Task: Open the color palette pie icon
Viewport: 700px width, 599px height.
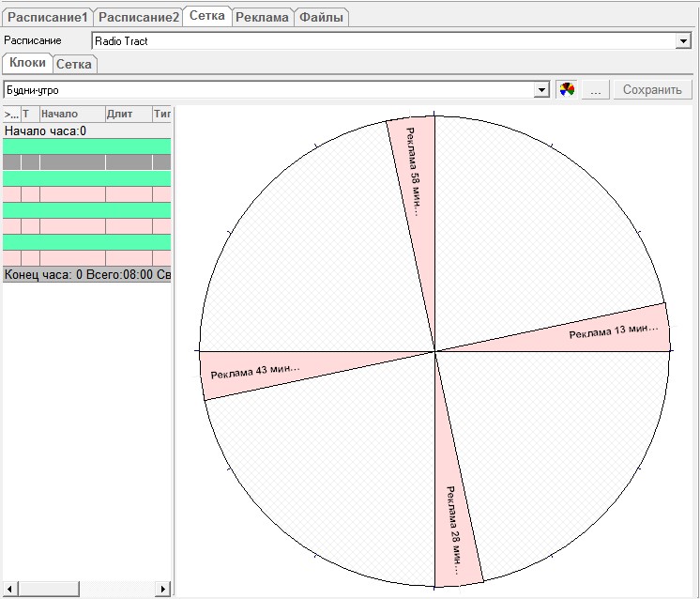Action: tap(567, 90)
